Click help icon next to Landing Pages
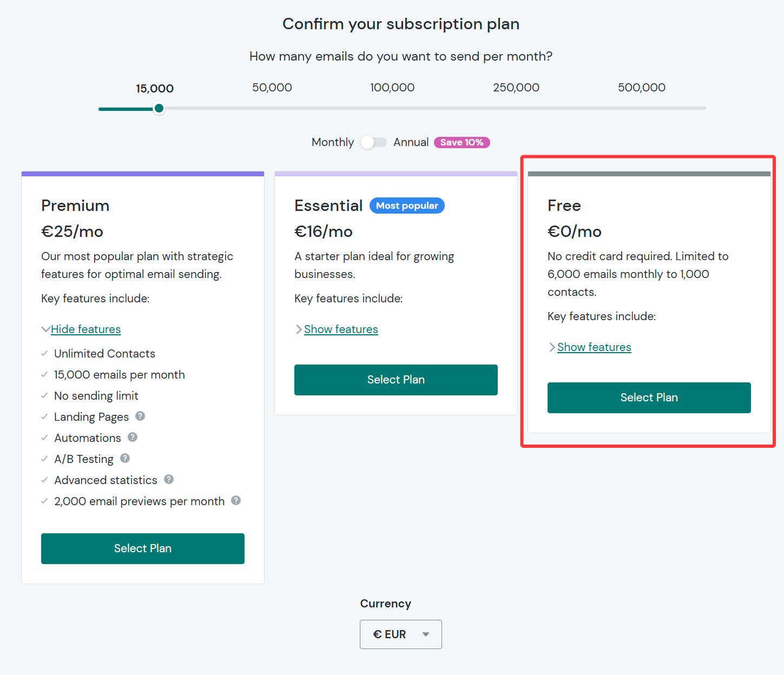Screen dimensions: 784x675 pos(140,416)
